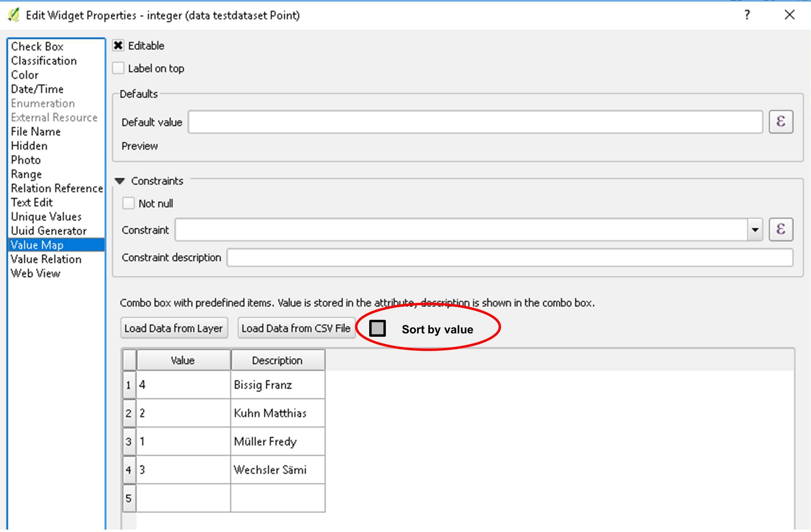Select the Check Box widget type
Viewport: 811px width, 532px height.
pos(37,46)
